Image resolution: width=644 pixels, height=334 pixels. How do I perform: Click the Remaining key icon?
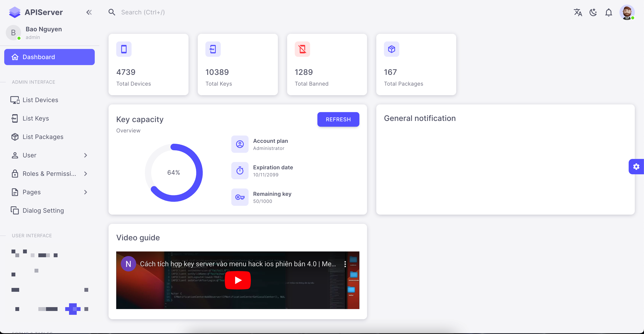pos(240,197)
